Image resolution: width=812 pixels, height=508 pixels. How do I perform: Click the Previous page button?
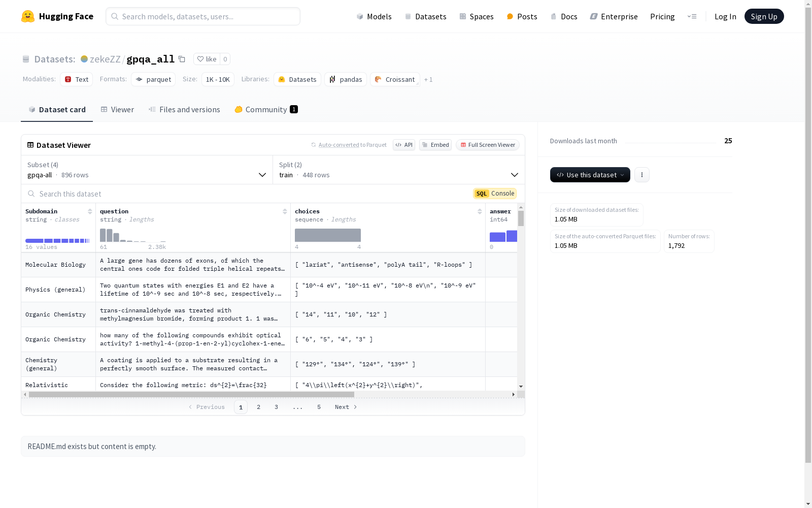click(x=207, y=407)
